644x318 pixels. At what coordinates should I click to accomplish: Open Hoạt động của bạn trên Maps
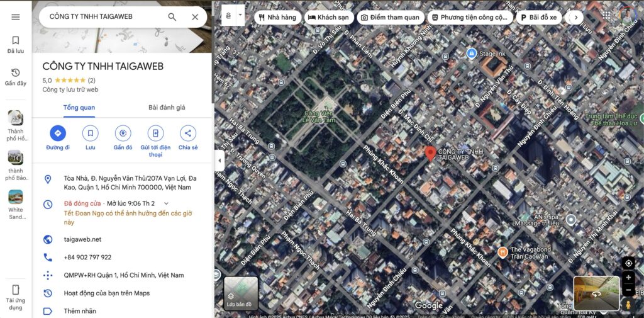(107, 293)
